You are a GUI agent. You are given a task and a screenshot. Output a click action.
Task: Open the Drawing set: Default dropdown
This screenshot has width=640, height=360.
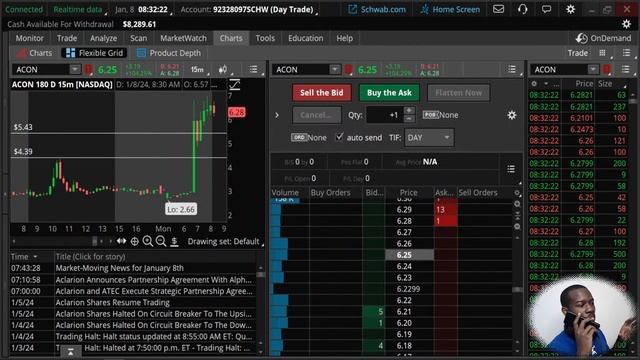click(225, 241)
